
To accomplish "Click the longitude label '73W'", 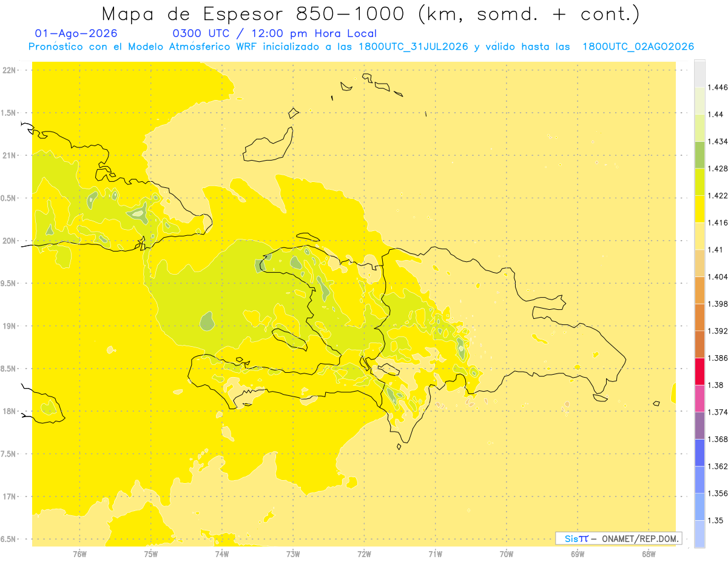I will (293, 554).
